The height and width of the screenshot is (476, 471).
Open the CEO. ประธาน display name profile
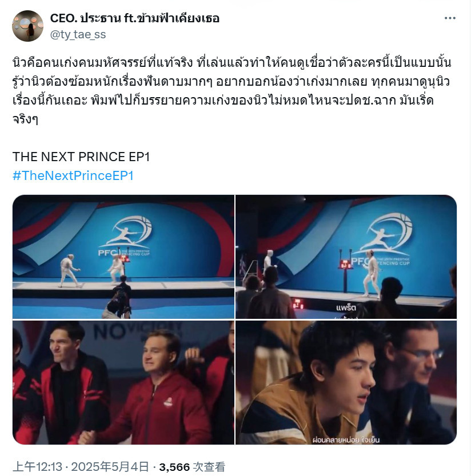point(135,18)
